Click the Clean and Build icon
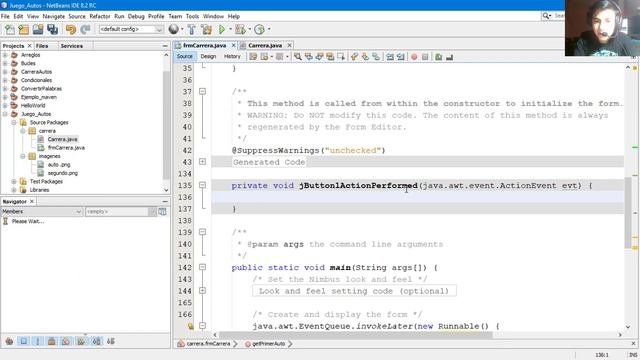The height and width of the screenshot is (360, 640). 207,29
